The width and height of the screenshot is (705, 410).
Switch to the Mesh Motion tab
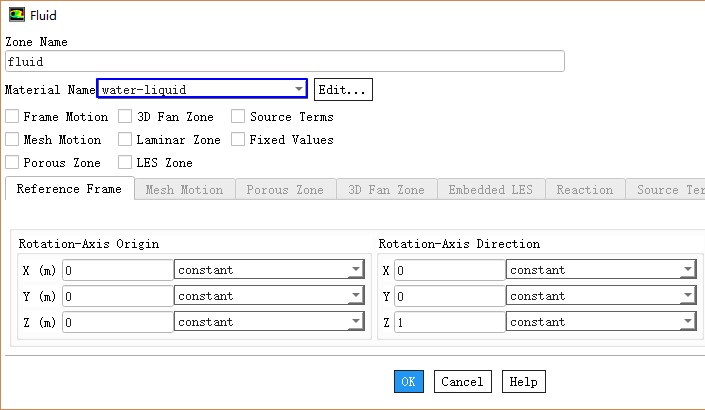click(185, 190)
